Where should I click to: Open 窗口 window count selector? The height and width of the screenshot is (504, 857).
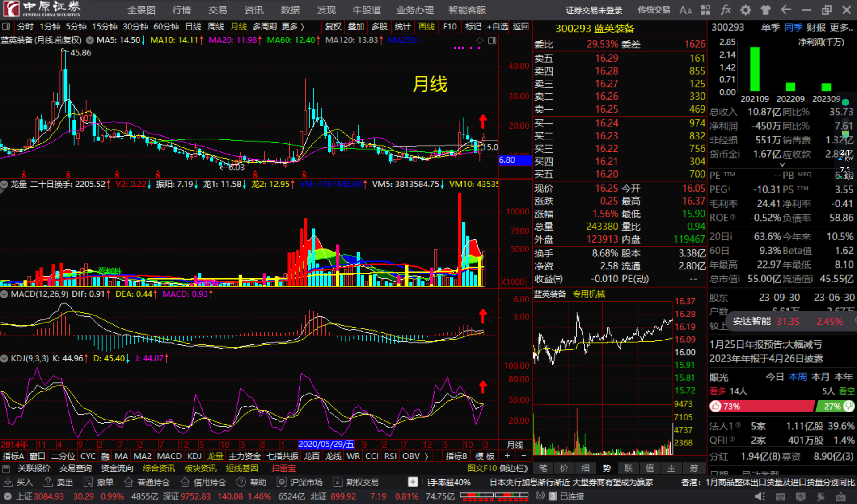(37, 456)
